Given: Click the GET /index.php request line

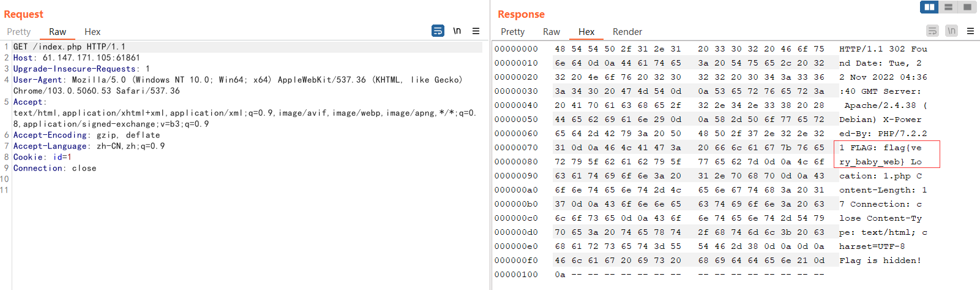Looking at the screenshot, I should [69, 47].
